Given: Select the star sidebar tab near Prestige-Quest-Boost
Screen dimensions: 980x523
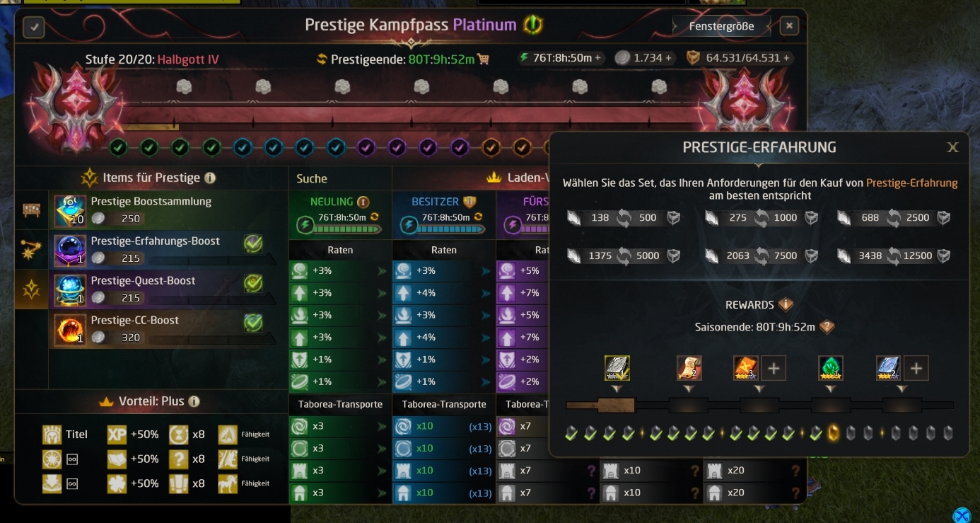Looking at the screenshot, I should click(31, 289).
